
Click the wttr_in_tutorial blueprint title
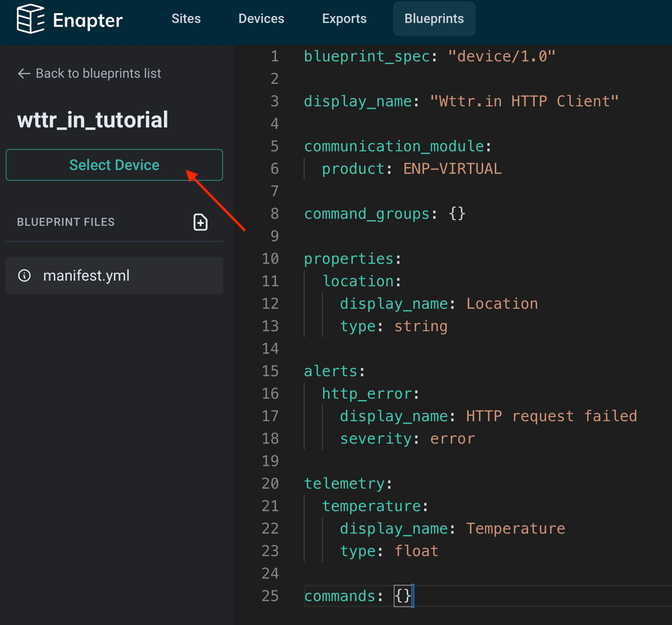coord(93,120)
